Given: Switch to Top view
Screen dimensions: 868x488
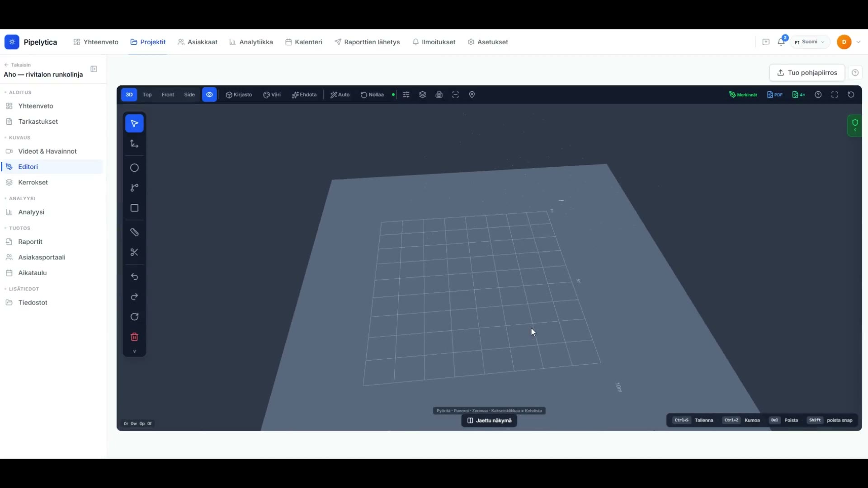Looking at the screenshot, I should tap(147, 95).
